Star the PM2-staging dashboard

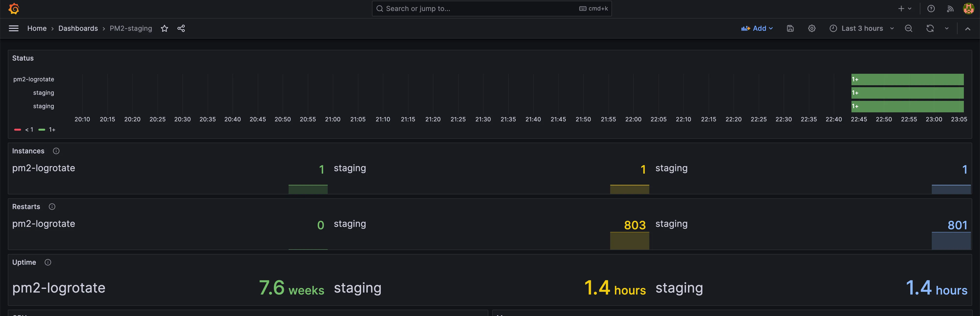164,29
